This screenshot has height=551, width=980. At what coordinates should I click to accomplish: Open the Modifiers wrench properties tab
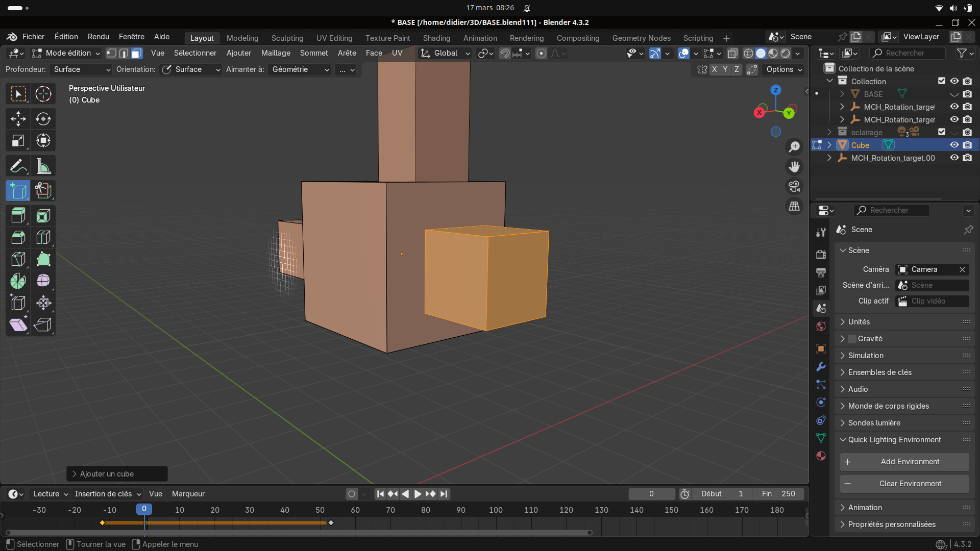click(x=821, y=367)
